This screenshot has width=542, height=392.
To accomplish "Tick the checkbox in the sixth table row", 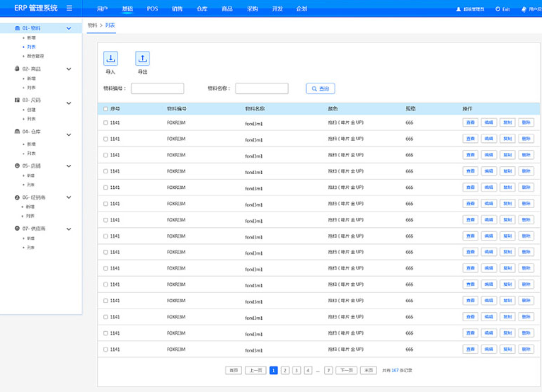I will 105,204.
